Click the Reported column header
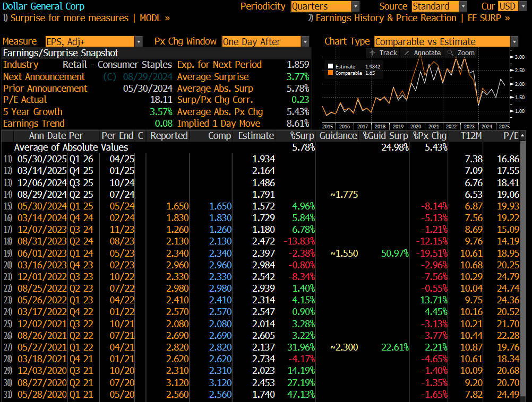Screen dimensions: 532x402 169,136
